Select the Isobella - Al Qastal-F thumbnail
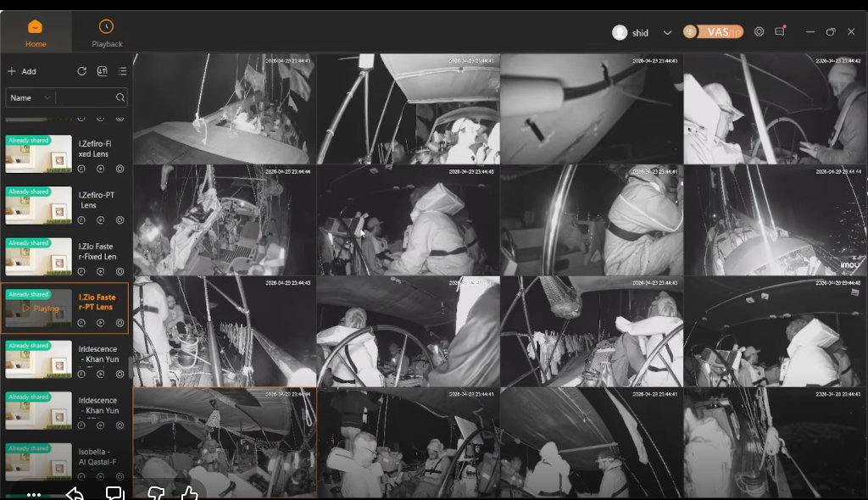The width and height of the screenshot is (868, 500). point(39,462)
